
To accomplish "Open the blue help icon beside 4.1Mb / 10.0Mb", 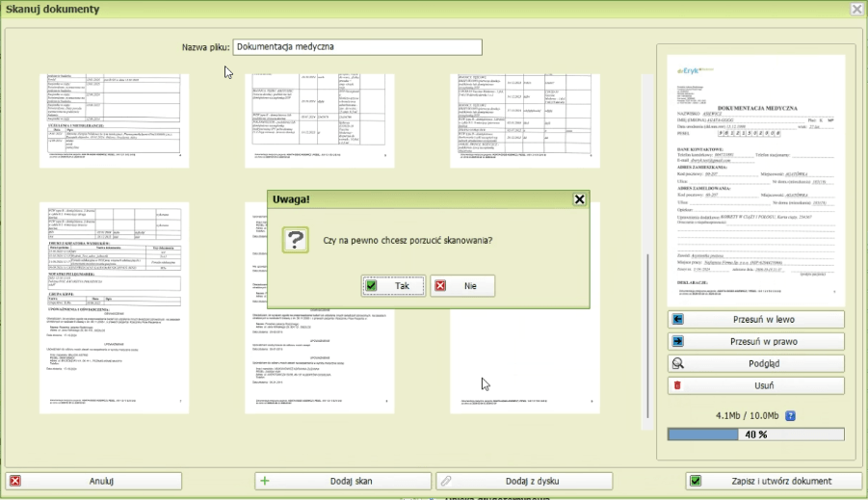I will [791, 416].
